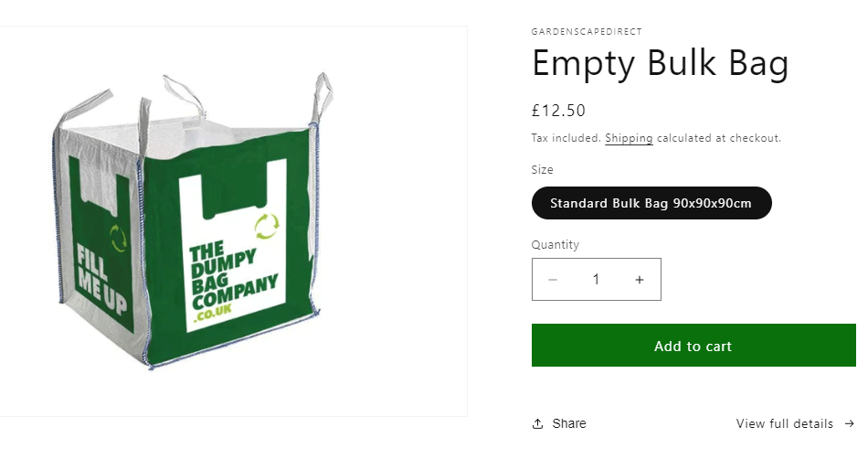
Task: Click the GARDENSCAPEDIRECT vendor name
Action: click(x=587, y=32)
